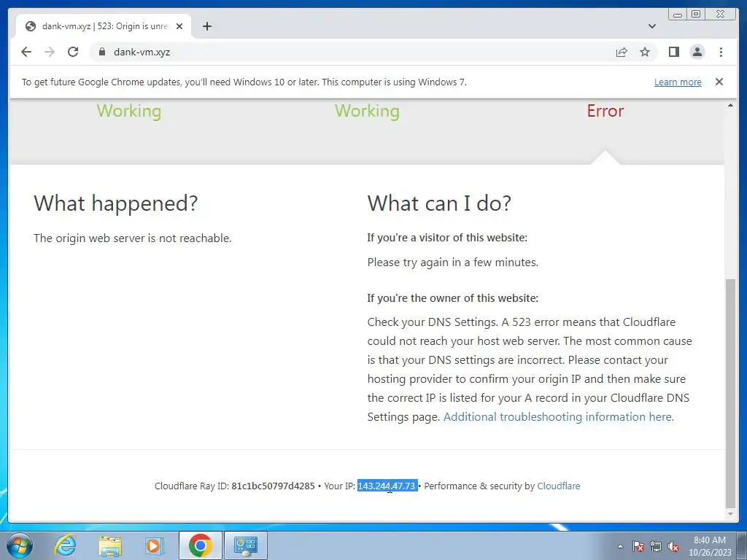Open Additional troubleshooting information here link
The image size is (747, 560).
pyautogui.click(x=558, y=416)
